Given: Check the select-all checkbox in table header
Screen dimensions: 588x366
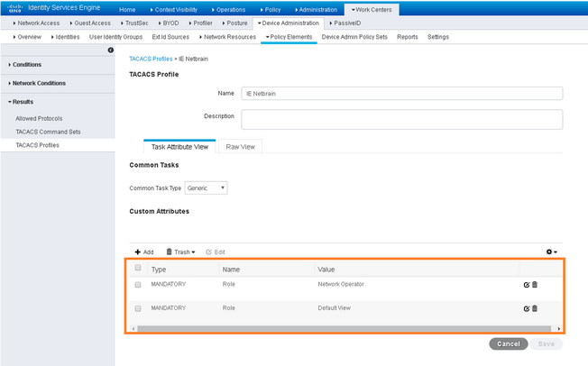Looking at the screenshot, I should tap(138, 268).
